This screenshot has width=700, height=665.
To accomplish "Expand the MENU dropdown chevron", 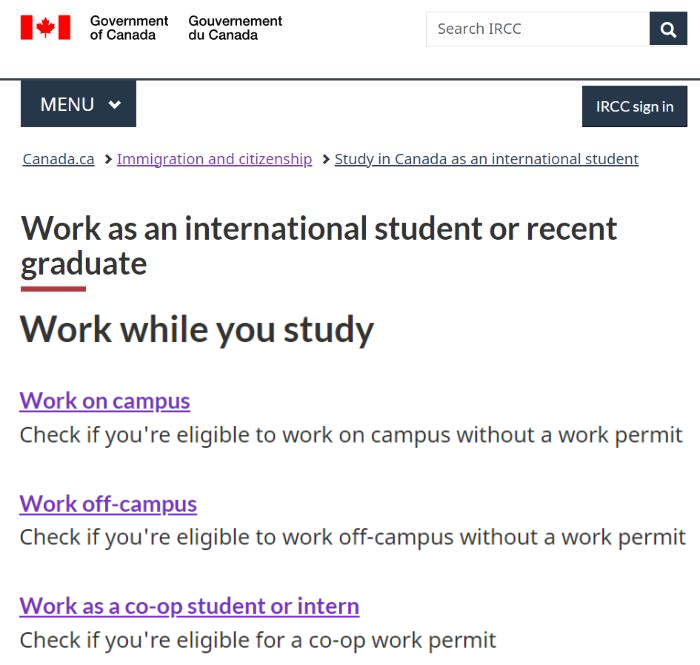I will 115,105.
